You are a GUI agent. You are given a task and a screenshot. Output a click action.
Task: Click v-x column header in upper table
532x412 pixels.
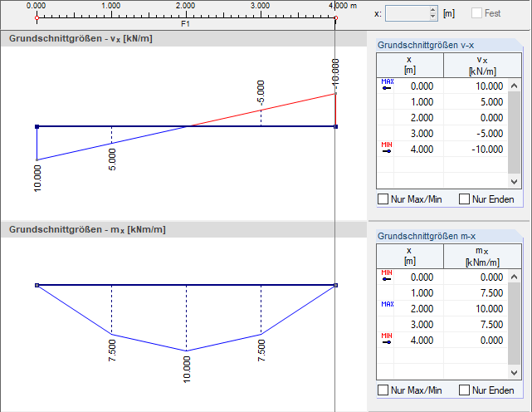pyautogui.click(x=482, y=66)
